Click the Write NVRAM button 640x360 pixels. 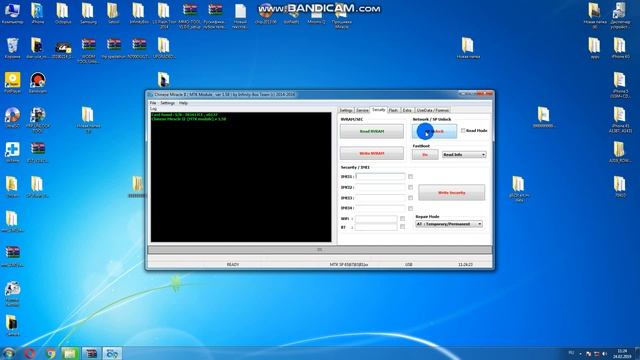372,153
